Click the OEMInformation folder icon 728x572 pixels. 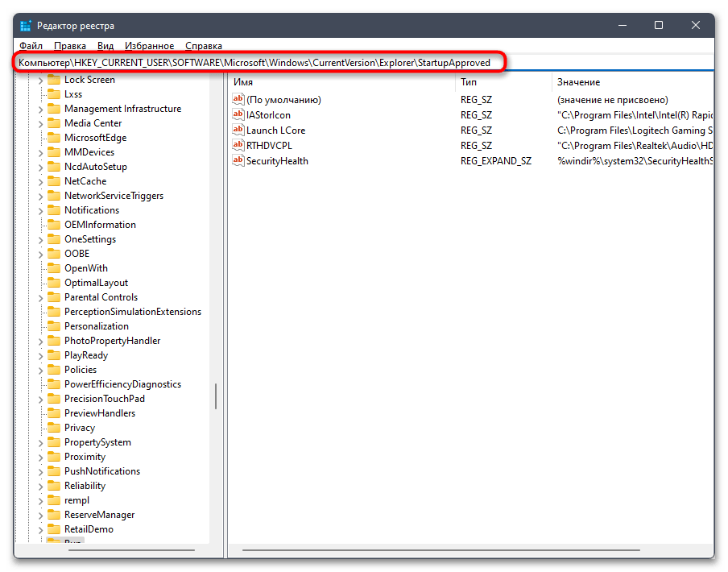[54, 224]
